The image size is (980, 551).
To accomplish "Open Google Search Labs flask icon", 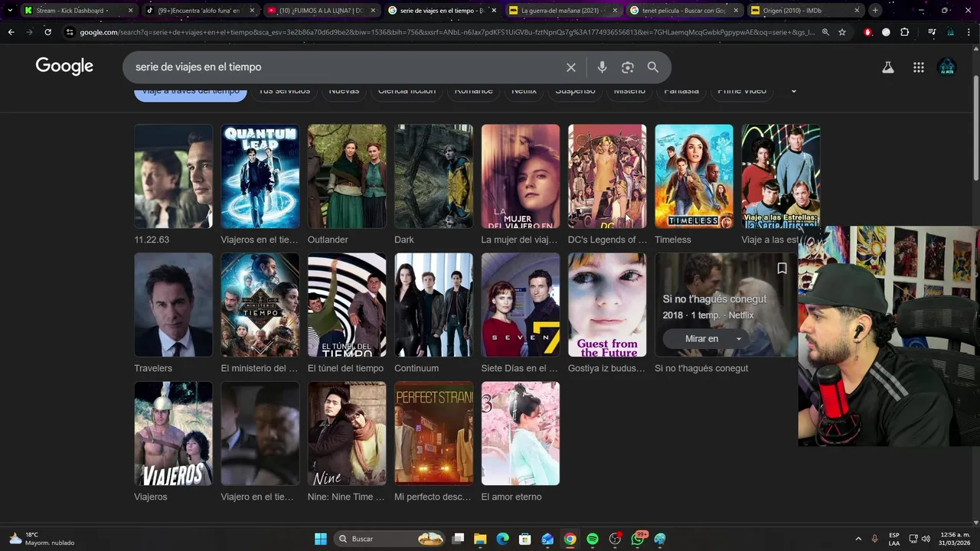I will (x=888, y=67).
